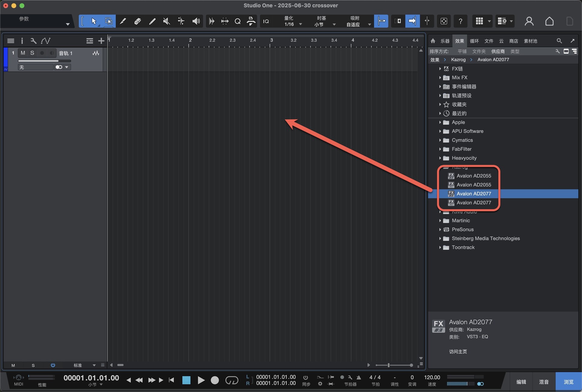
Task: Select the Listen (speaker) tool
Action: tap(196, 21)
